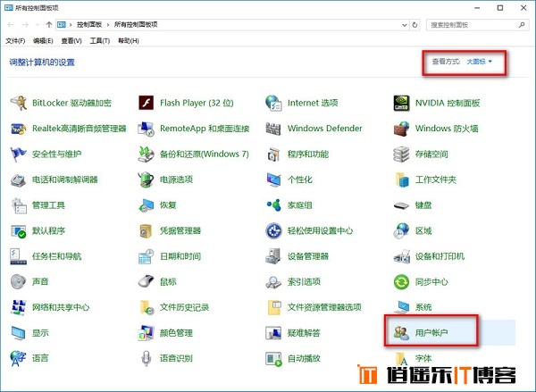Open 查看(V) menu
The image size is (536, 392).
(71, 41)
